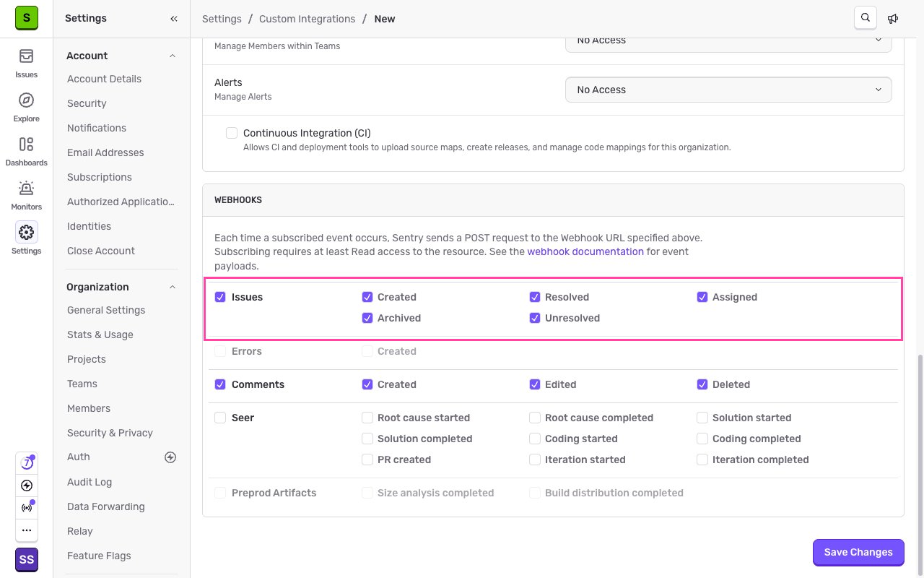Enable Continuous Integration (CI) checkbox
Viewport: 924px width, 578px height.
tap(232, 133)
